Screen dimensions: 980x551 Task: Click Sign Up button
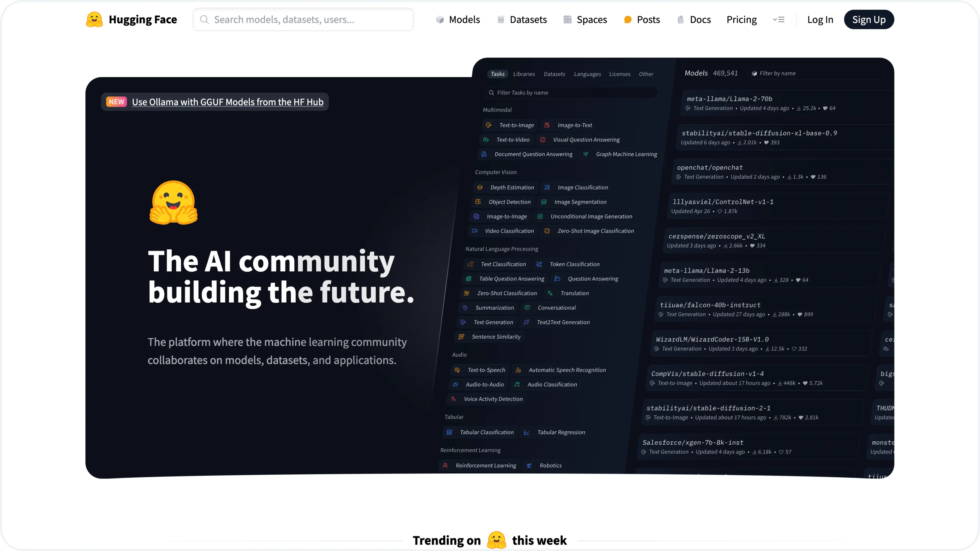click(x=869, y=19)
